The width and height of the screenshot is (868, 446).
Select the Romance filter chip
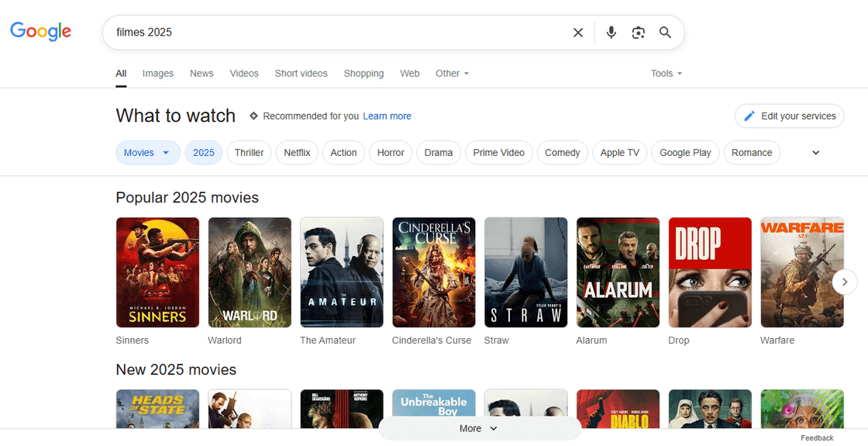point(752,152)
